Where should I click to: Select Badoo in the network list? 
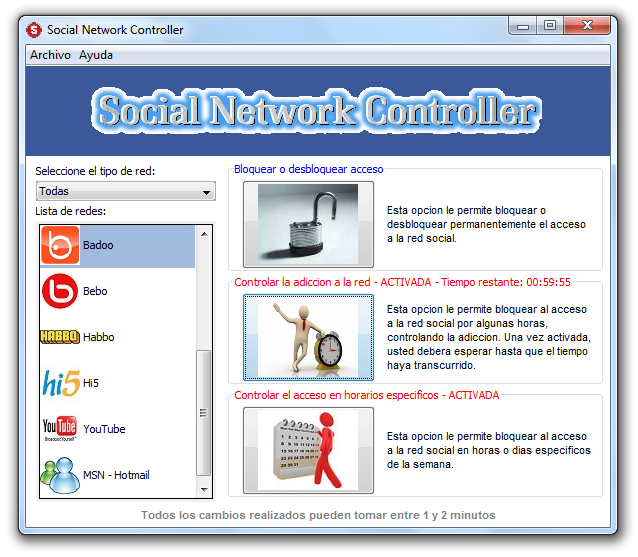(118, 245)
